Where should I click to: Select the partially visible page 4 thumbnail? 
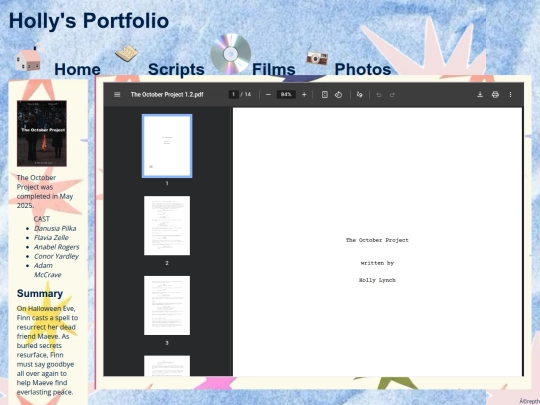(x=167, y=366)
